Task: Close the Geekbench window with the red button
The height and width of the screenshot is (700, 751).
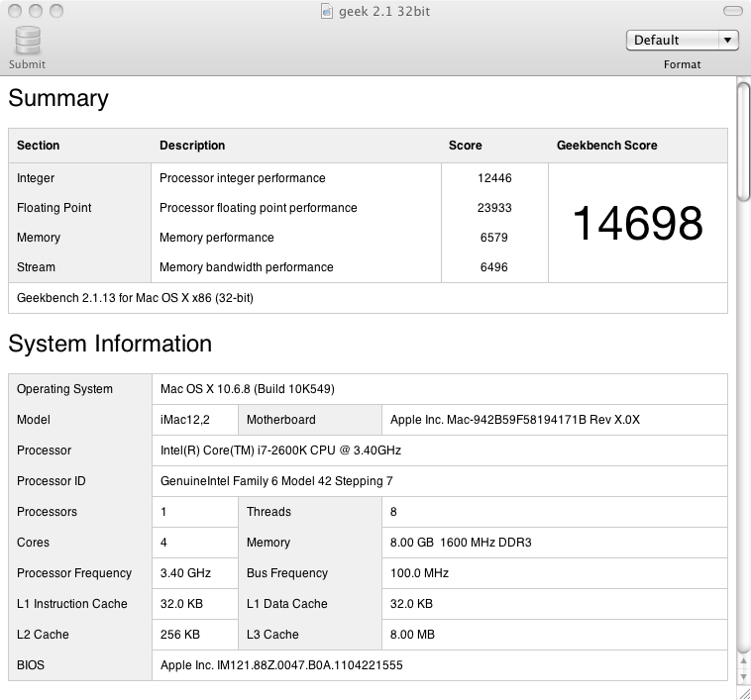Action: tap(14, 11)
